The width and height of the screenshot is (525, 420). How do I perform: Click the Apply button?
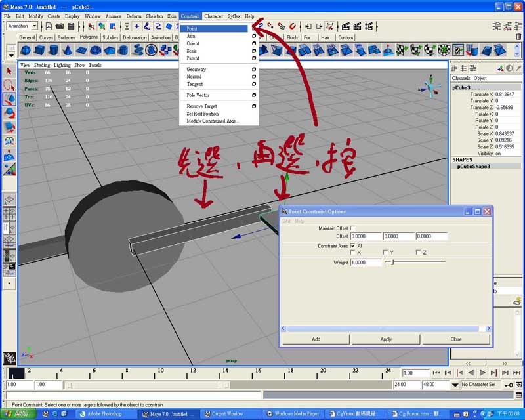click(386, 339)
